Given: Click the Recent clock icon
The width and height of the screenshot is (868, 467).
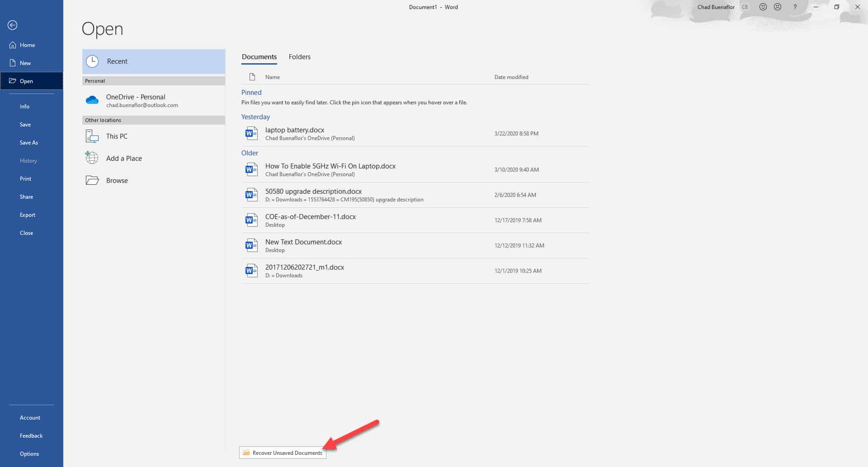Looking at the screenshot, I should 92,61.
